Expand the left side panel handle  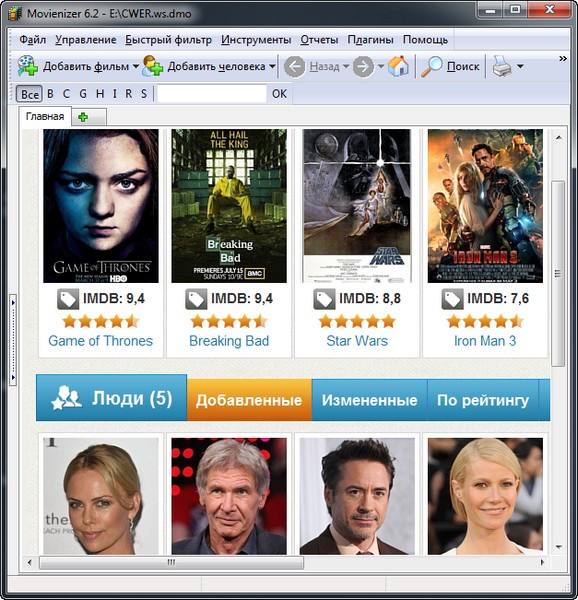(13, 340)
